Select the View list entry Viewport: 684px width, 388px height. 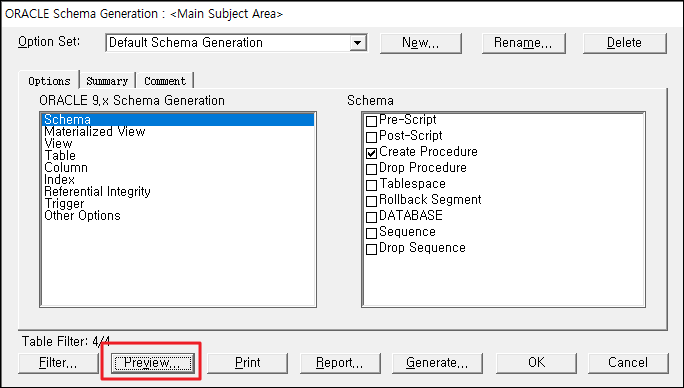pos(178,144)
